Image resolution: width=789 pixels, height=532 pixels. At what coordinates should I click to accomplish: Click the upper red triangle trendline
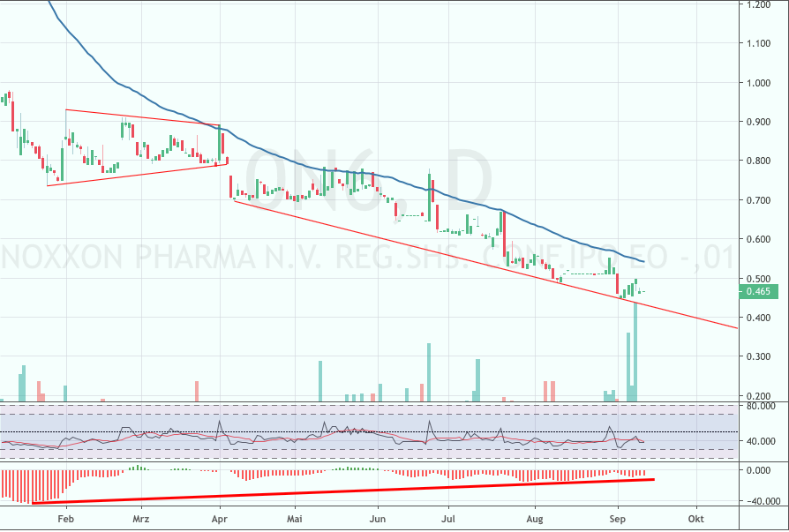pos(141,117)
